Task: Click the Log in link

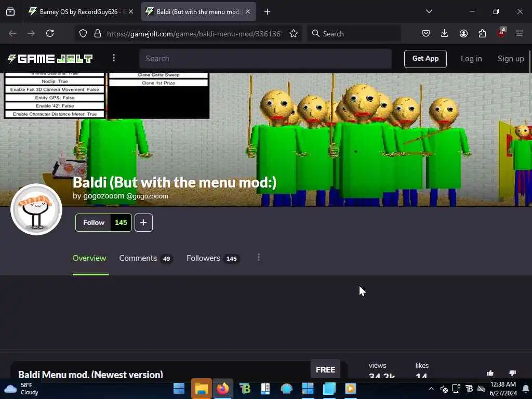Action: (471, 59)
